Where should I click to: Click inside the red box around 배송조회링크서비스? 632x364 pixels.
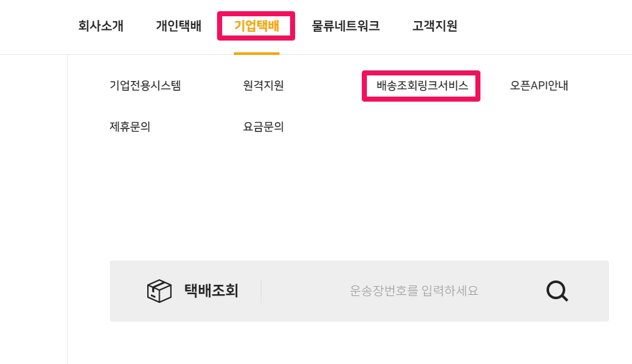(421, 85)
